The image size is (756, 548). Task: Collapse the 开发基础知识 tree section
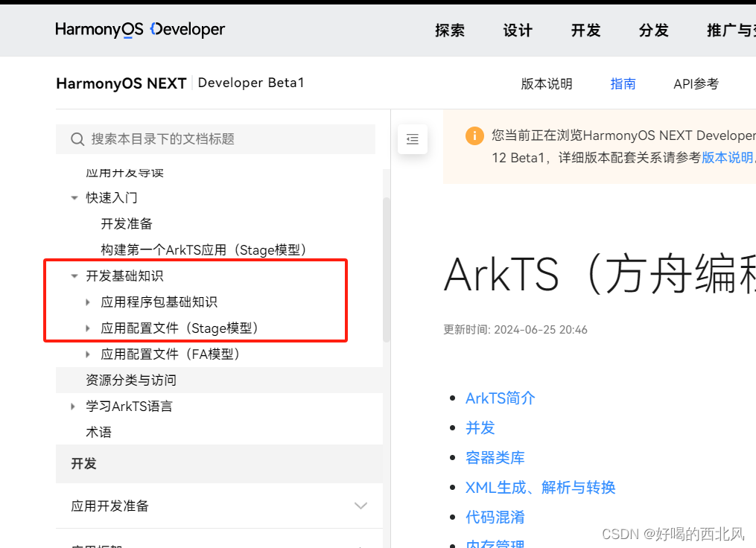pos(74,276)
